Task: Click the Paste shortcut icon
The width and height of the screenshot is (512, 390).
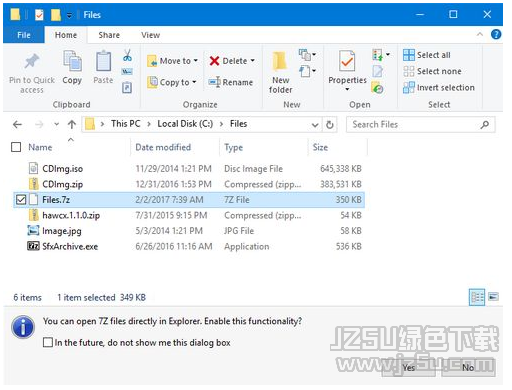Action: 127,88
